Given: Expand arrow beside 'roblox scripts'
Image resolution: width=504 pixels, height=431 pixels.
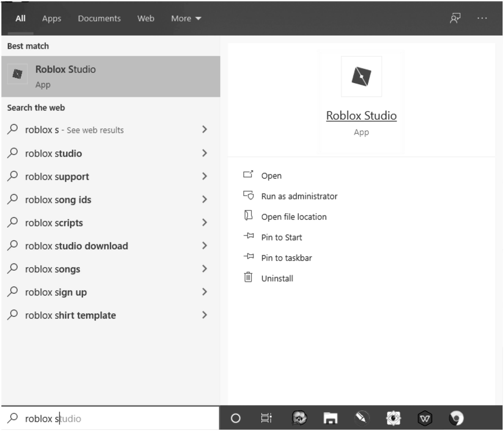Looking at the screenshot, I should (x=205, y=222).
